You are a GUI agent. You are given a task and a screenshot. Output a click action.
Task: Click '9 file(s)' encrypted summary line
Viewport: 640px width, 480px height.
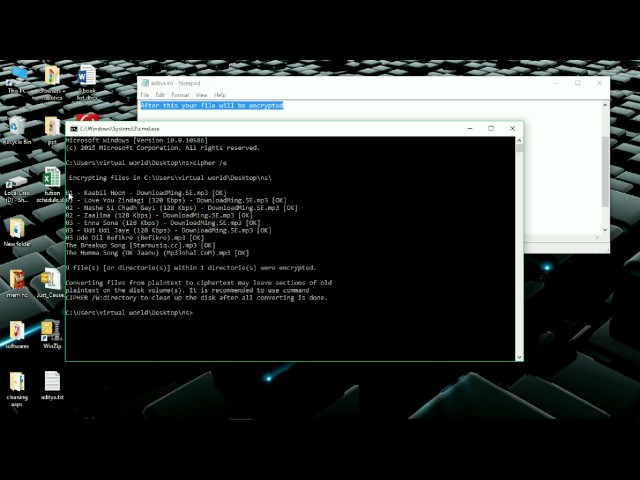click(191, 268)
